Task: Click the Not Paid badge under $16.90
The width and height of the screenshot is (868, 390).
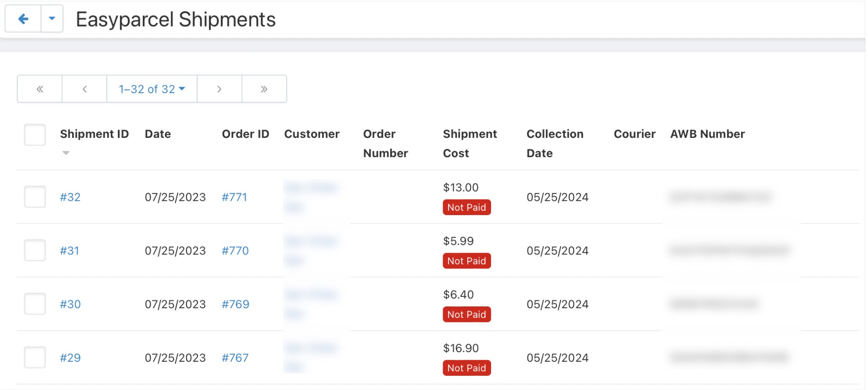Action: click(467, 368)
